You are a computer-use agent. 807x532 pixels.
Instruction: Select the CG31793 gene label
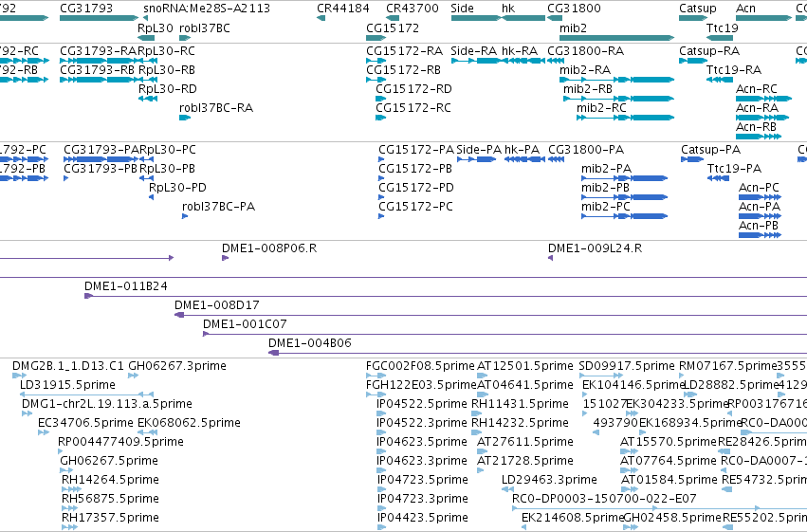click(x=86, y=9)
